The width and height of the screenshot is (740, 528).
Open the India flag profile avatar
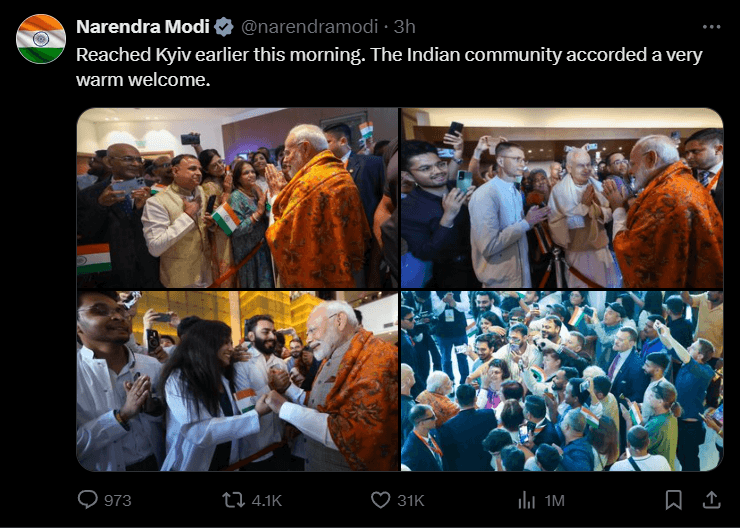tap(41, 39)
